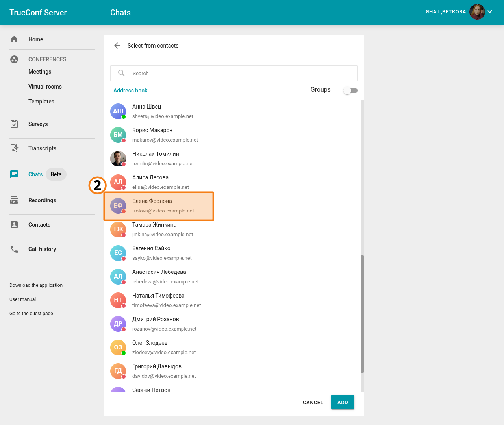Click the Chats message icon
The image size is (504, 425).
tap(14, 174)
